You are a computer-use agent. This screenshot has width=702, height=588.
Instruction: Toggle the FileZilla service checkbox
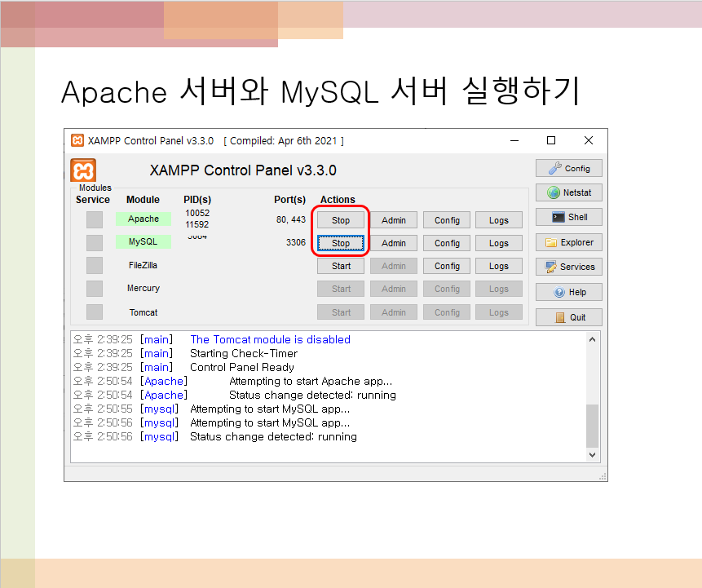coord(95,265)
